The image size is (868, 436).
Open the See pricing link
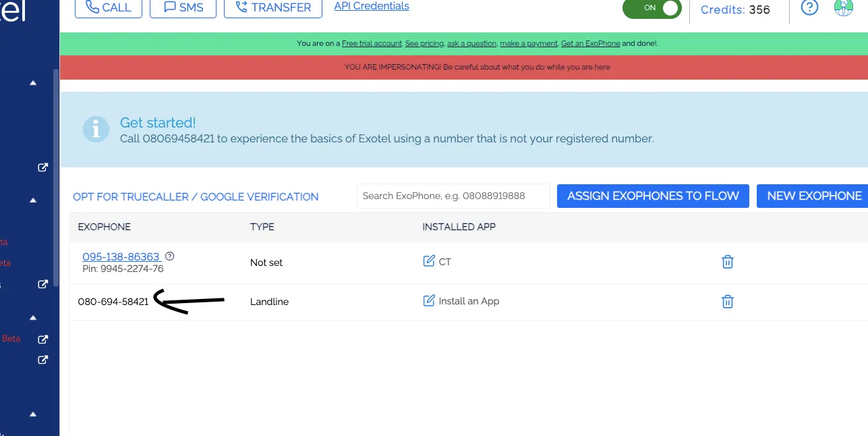tap(424, 43)
